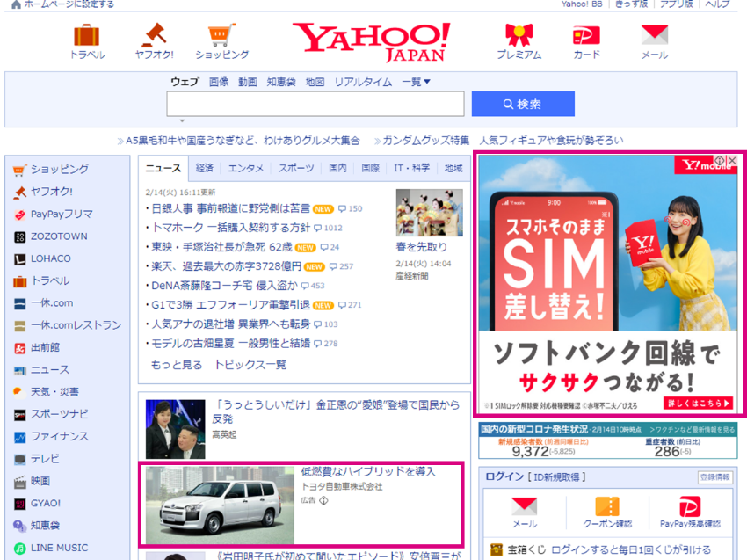Open ショッピング in the left sidebar
The width and height of the screenshot is (747, 560).
pos(60,169)
